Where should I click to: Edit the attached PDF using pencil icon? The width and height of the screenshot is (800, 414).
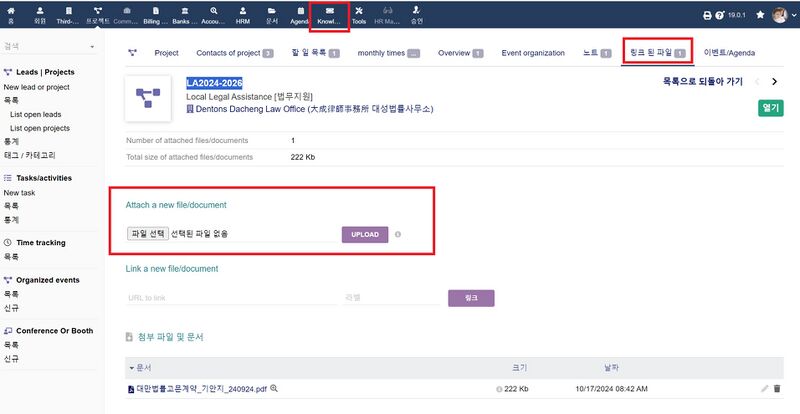pyautogui.click(x=764, y=388)
